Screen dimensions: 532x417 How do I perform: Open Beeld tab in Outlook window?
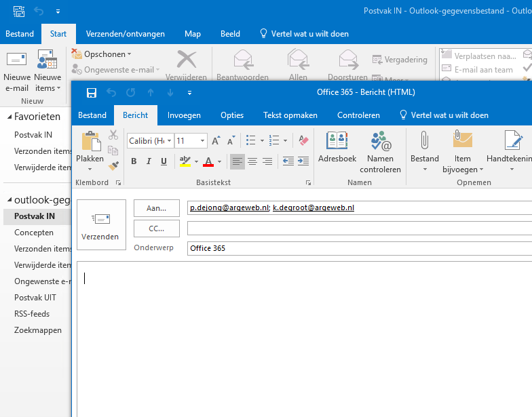230,34
